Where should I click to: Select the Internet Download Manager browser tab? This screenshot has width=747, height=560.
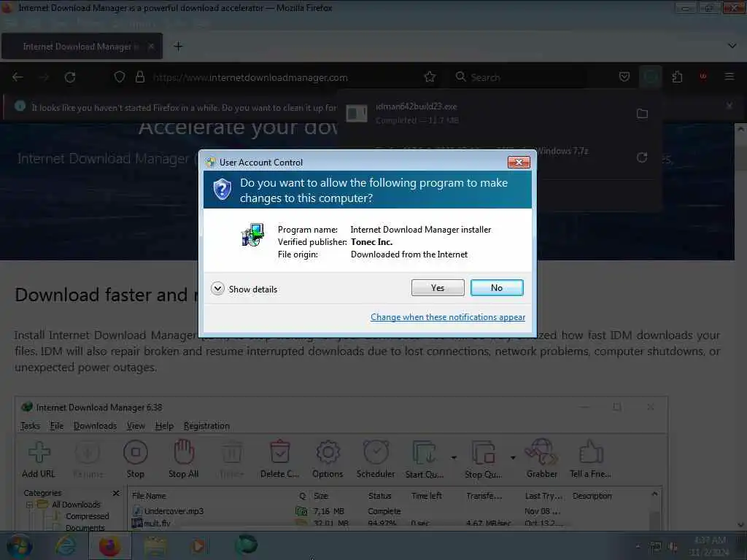pos(82,46)
